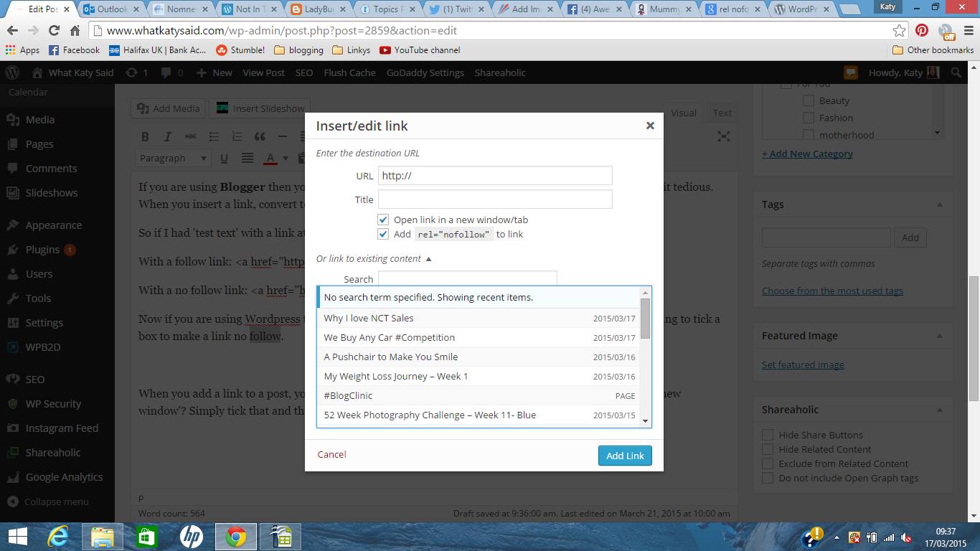The height and width of the screenshot is (551, 980).
Task: Check the Hide Related Content option
Action: pos(768,449)
